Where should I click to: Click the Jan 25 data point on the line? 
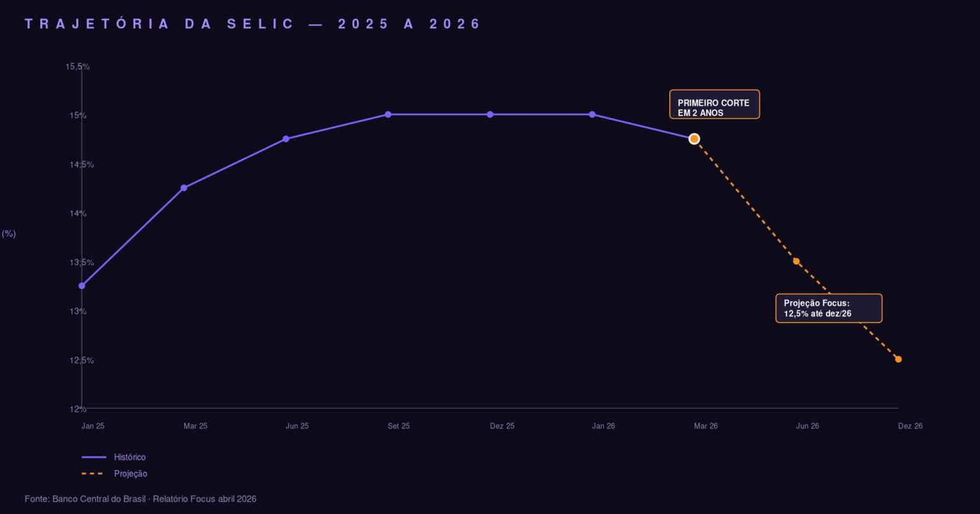tap(82, 286)
